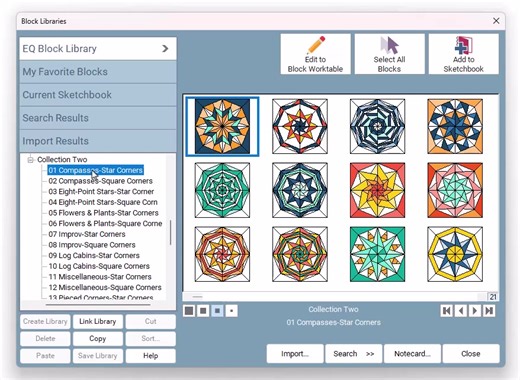
Task: Open My Favorite Blocks section
Action: point(98,72)
